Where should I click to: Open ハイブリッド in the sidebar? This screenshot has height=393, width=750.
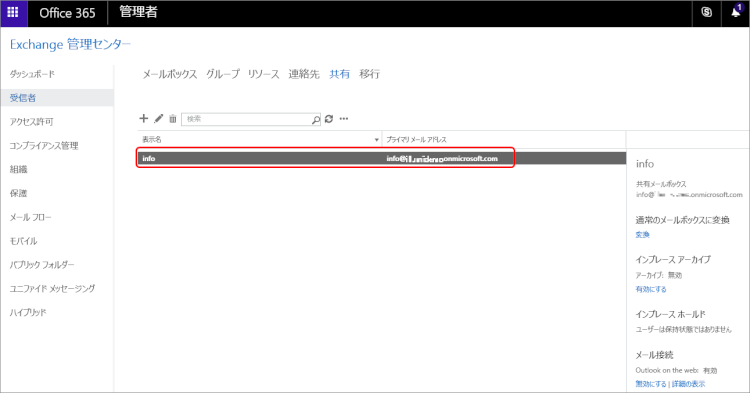pos(28,312)
